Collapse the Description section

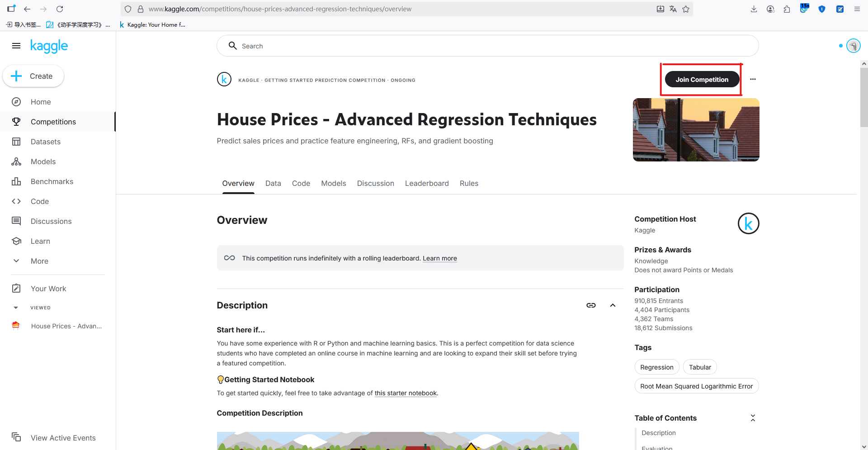click(613, 305)
